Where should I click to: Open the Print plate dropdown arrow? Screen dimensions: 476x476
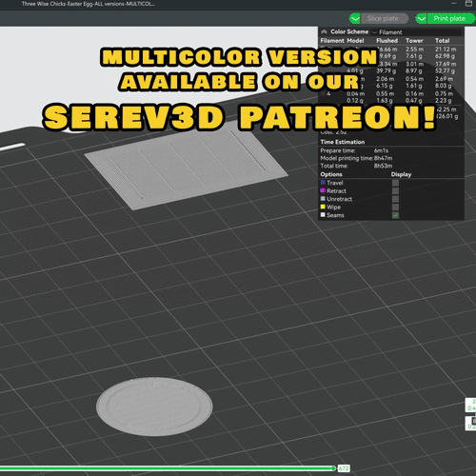[421, 18]
